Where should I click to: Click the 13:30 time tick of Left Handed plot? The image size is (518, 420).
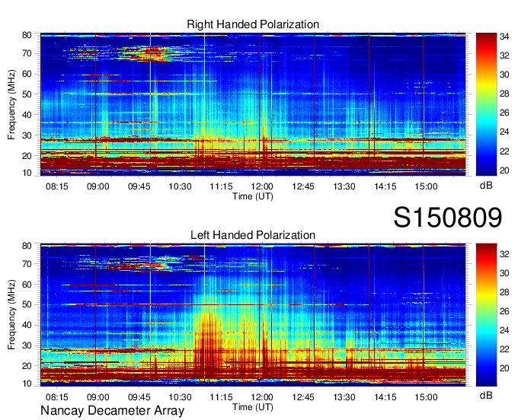click(344, 397)
